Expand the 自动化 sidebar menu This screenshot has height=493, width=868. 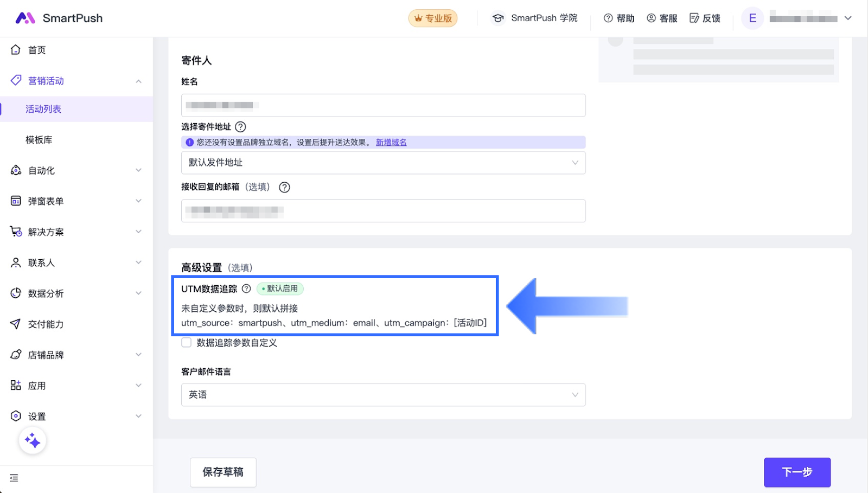click(x=76, y=170)
